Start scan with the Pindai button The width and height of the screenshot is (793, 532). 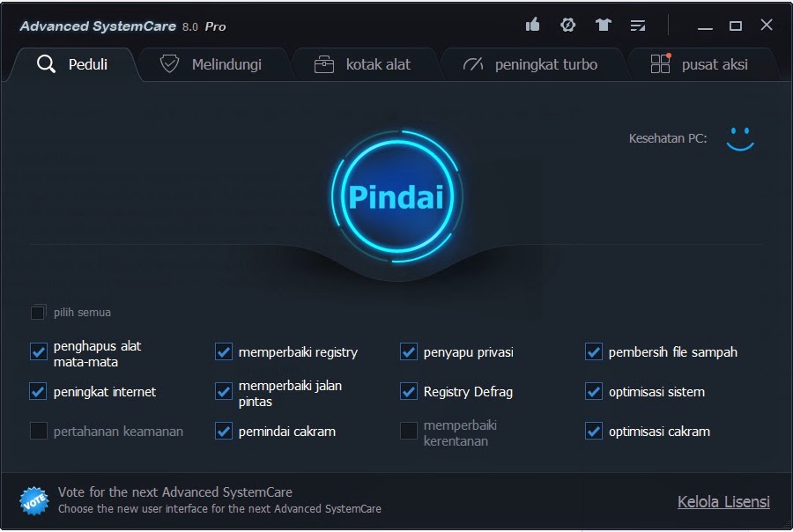(397, 196)
